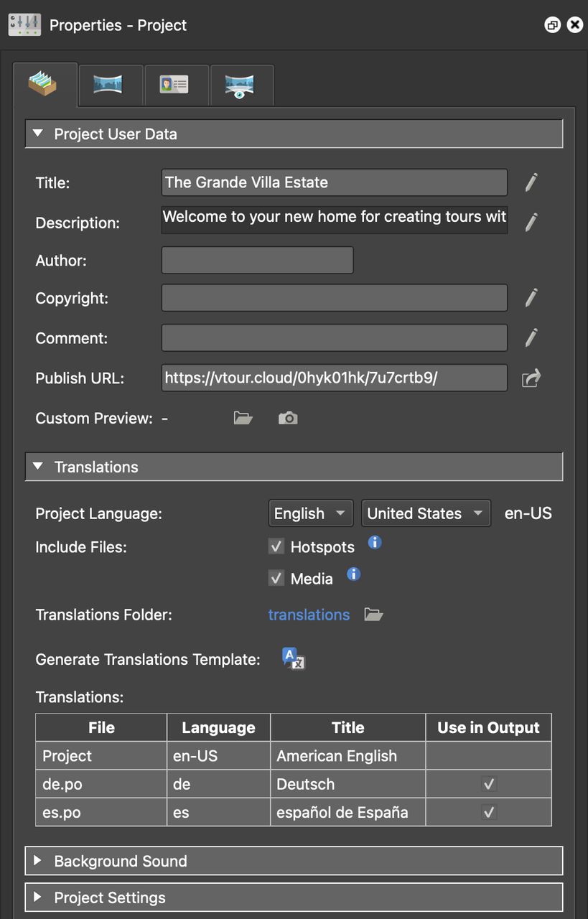Open the Comment editor pencil icon
Image resolution: width=588 pixels, height=919 pixels.
pyautogui.click(x=531, y=337)
